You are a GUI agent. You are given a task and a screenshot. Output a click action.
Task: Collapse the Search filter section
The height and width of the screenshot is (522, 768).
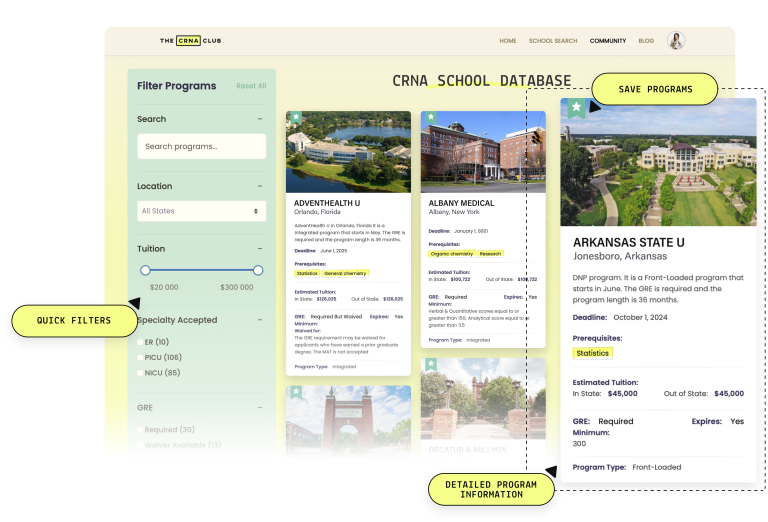point(260,119)
